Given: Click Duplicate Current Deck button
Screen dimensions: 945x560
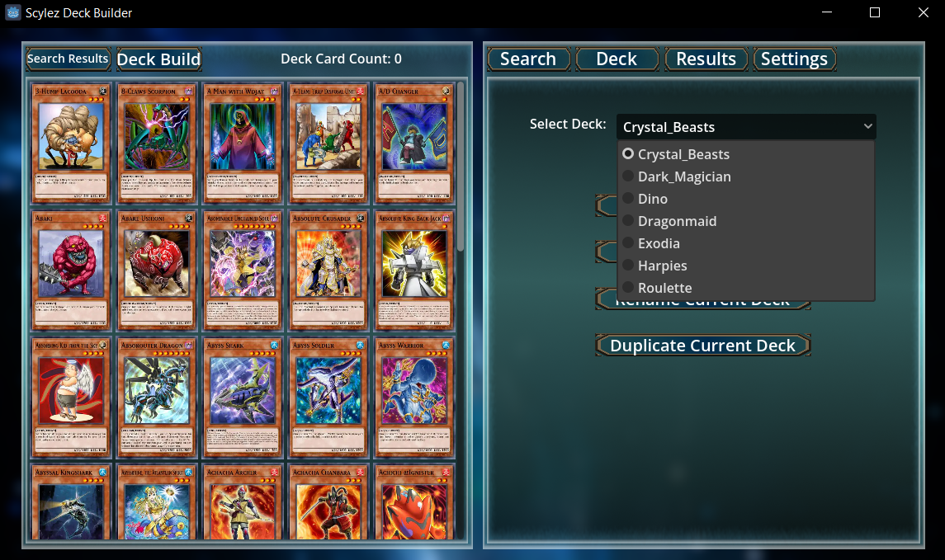Looking at the screenshot, I should pos(702,346).
